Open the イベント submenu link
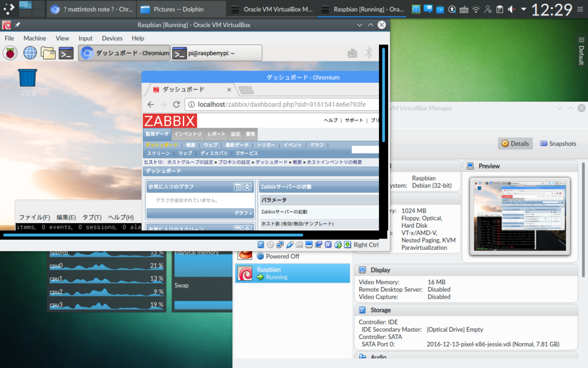588x368 pixels. point(292,145)
